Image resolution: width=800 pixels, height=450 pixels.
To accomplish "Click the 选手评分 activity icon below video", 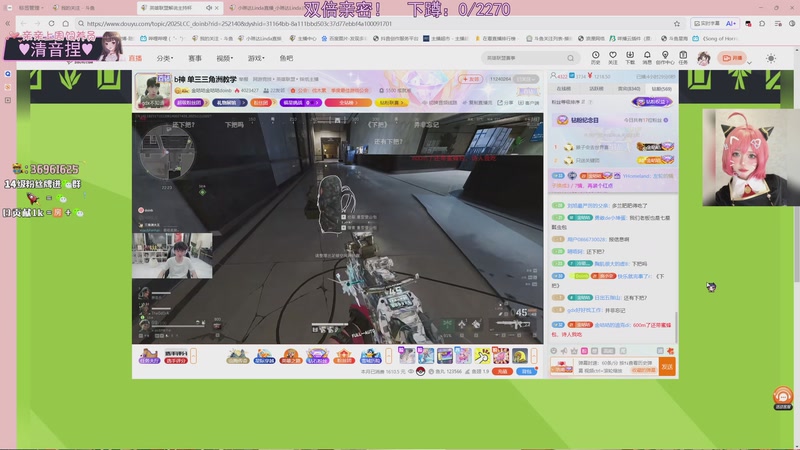I will point(176,356).
